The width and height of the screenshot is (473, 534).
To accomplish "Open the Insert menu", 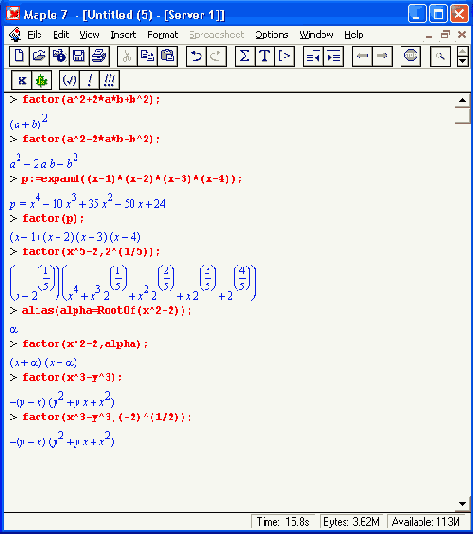I will click(x=123, y=35).
